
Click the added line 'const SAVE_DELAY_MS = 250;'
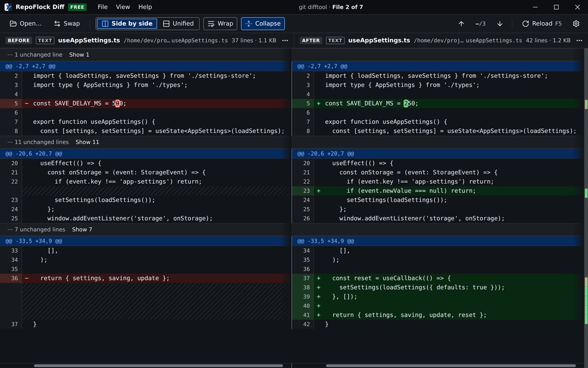438,103
